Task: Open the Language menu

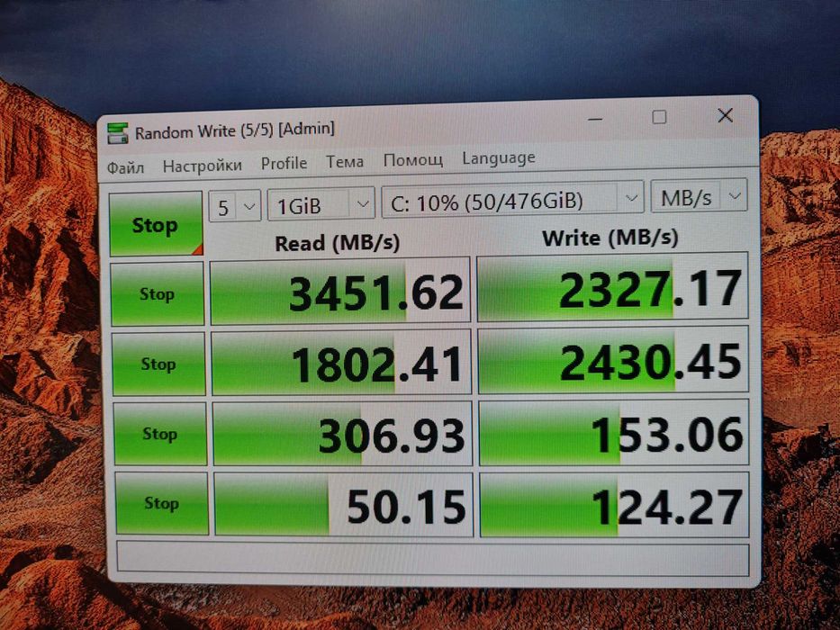Action: point(499,158)
